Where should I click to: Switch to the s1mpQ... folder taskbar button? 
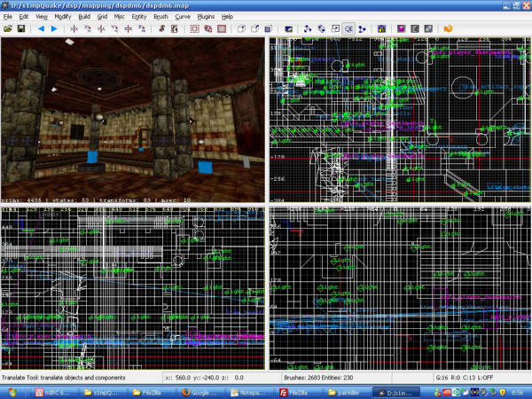[103, 393]
